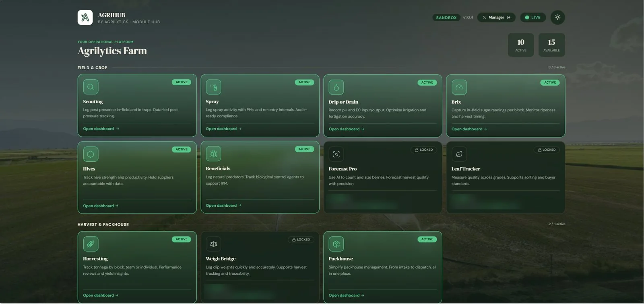644x304 pixels.
Task: Click the Agrilytics Farm heading
Action: click(x=112, y=51)
